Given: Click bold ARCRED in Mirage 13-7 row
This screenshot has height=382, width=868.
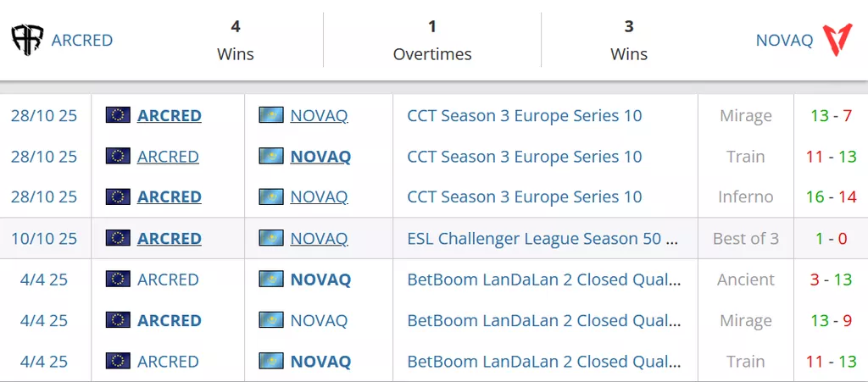Looking at the screenshot, I should click(x=170, y=115).
